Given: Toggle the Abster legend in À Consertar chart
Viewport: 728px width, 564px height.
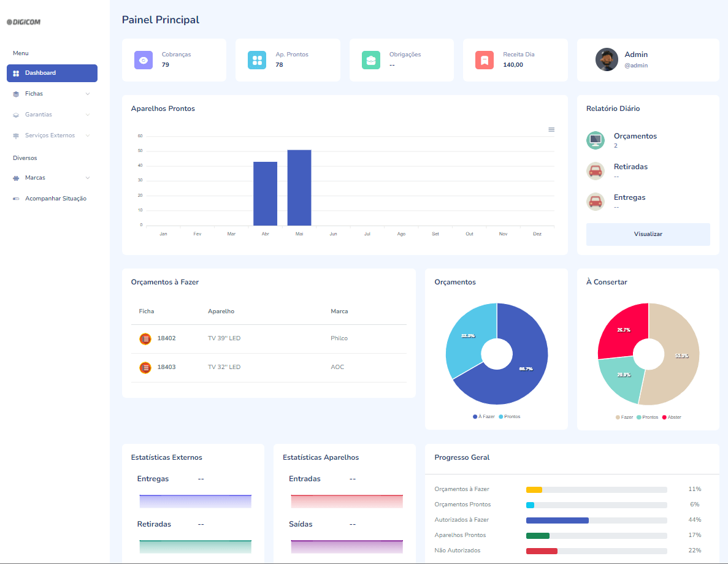Looking at the screenshot, I should click(x=671, y=417).
